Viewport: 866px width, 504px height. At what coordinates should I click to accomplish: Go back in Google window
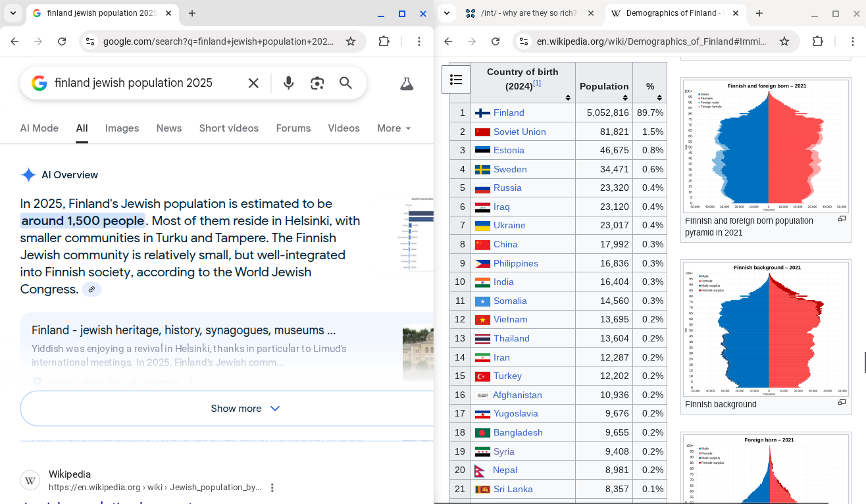pos(14,41)
